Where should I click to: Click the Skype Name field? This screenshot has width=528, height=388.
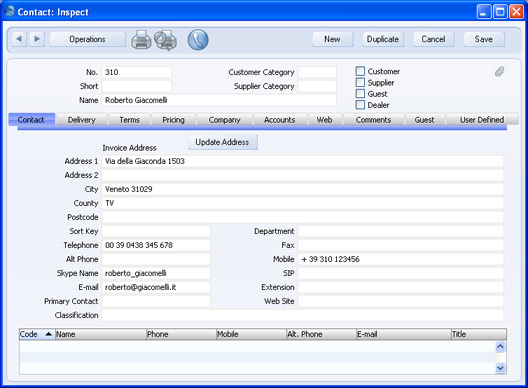coord(156,273)
